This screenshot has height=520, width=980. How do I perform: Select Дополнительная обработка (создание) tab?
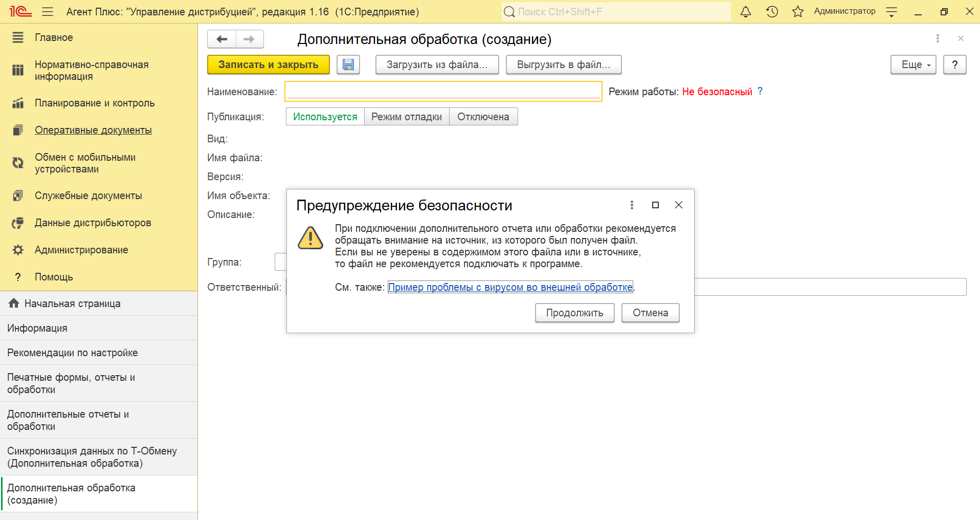99,494
